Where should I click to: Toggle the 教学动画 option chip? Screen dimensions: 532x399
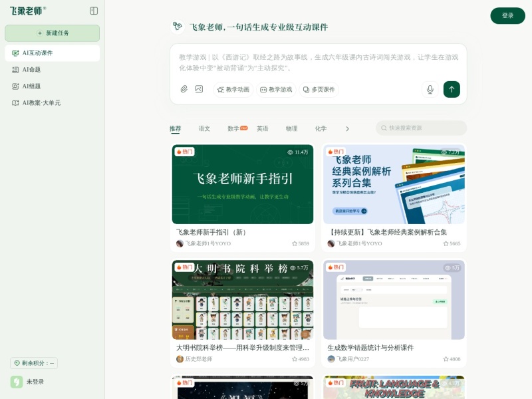pos(232,89)
